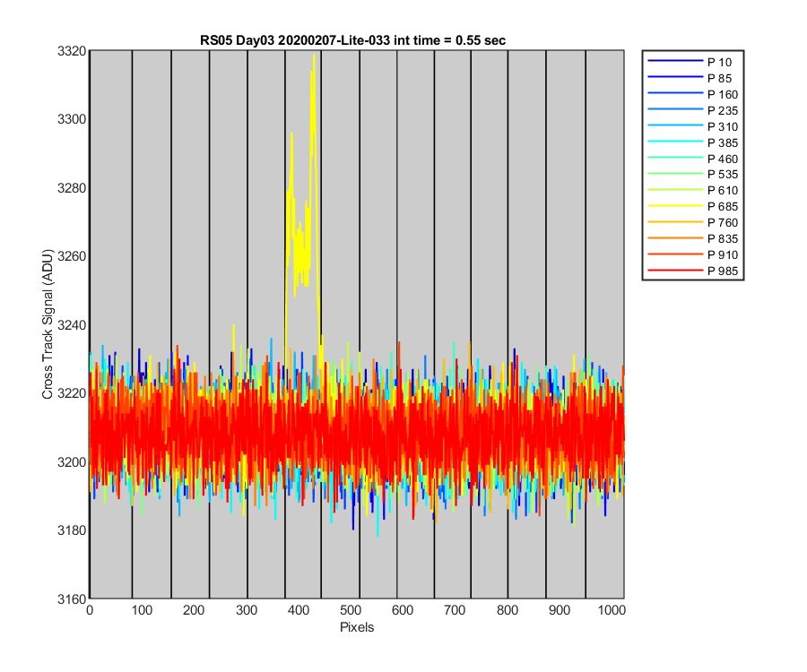Viewport: 807px width, 672px height.
Task: Click the y-axis tick label 3240
Action: 72,325
